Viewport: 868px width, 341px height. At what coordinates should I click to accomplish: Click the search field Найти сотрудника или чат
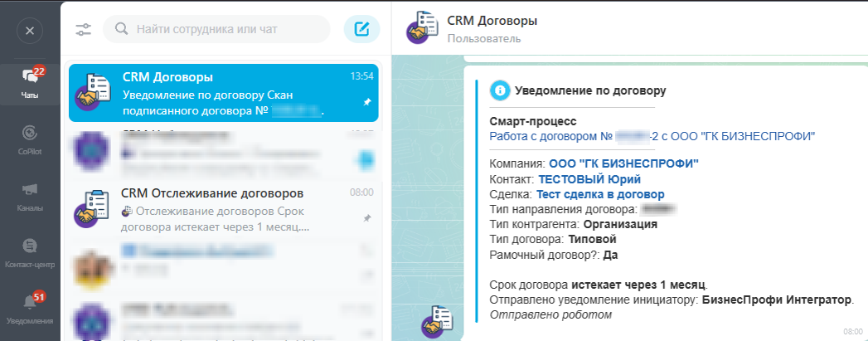coord(216,29)
